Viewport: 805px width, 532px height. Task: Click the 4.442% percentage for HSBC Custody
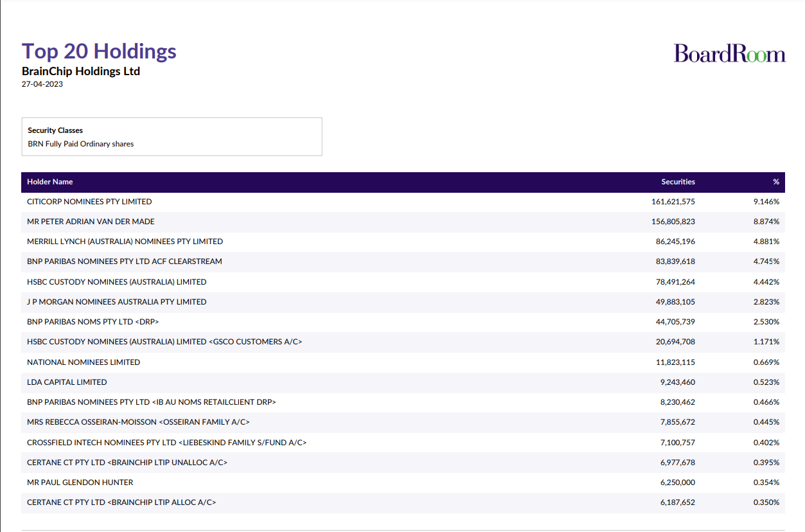point(766,282)
